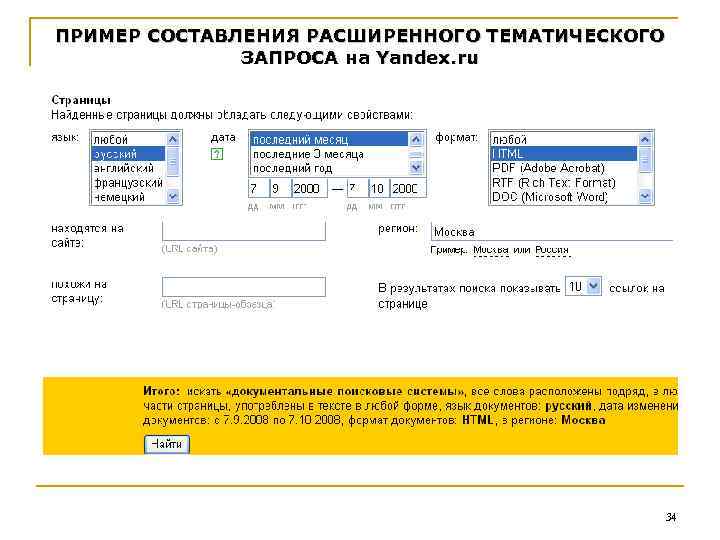
Task: Click the "Россия" example link under регион
Action: click(x=552, y=250)
